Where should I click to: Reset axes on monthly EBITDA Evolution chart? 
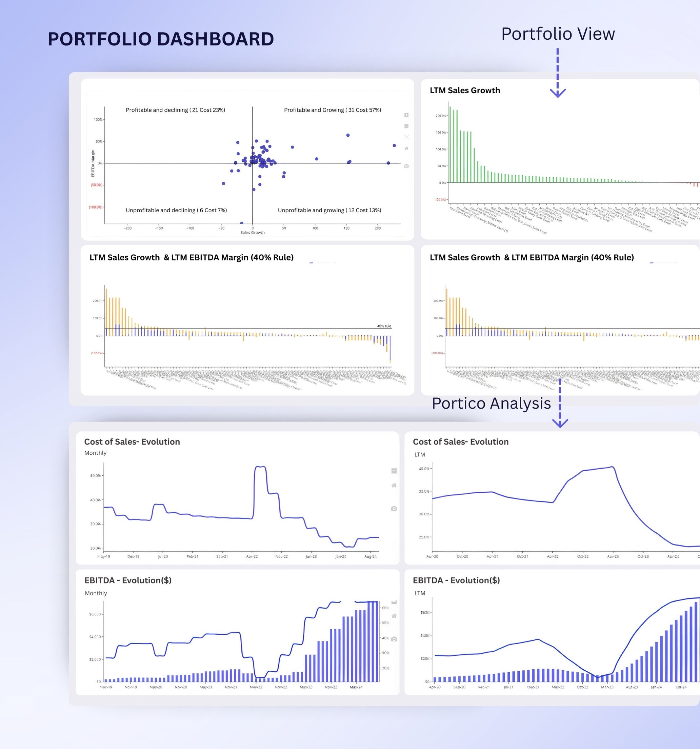tap(394, 616)
